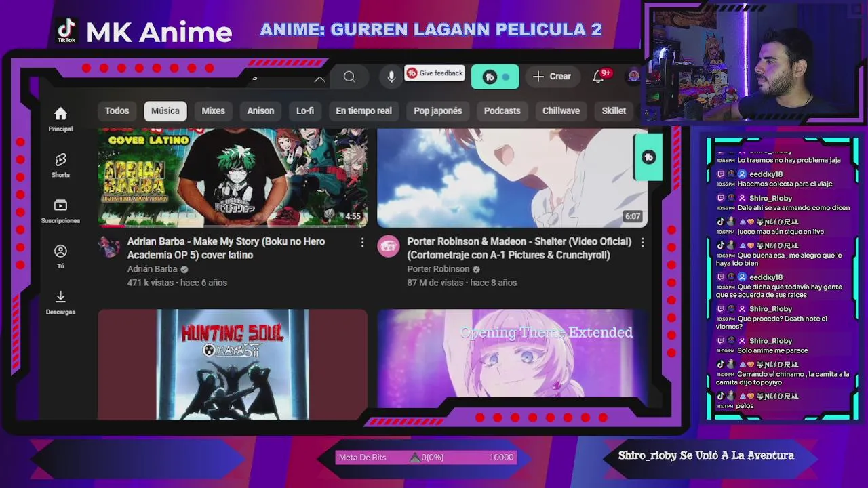Viewport: 868px width, 488px height.
Task: Select the En tiempo real chip
Action: [x=363, y=111]
